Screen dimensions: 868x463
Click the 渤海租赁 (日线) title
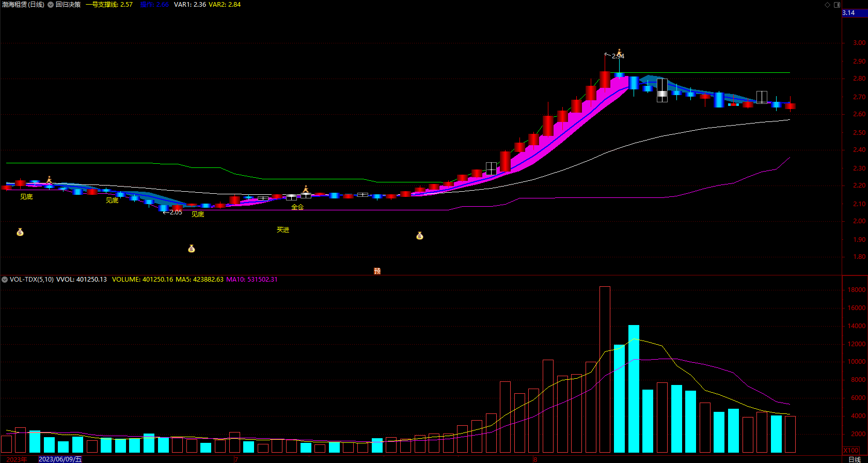[x=23, y=5]
